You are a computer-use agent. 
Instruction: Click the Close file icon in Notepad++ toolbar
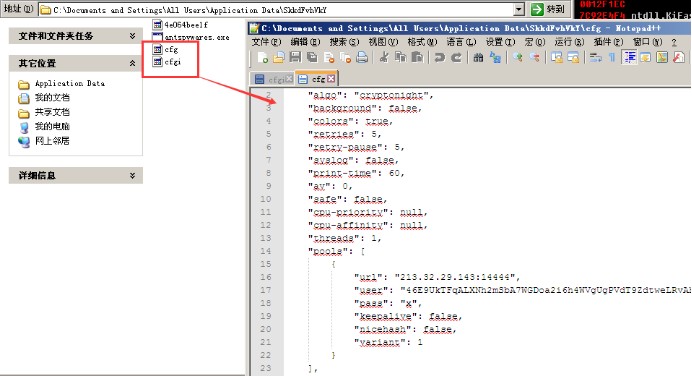(x=329, y=57)
